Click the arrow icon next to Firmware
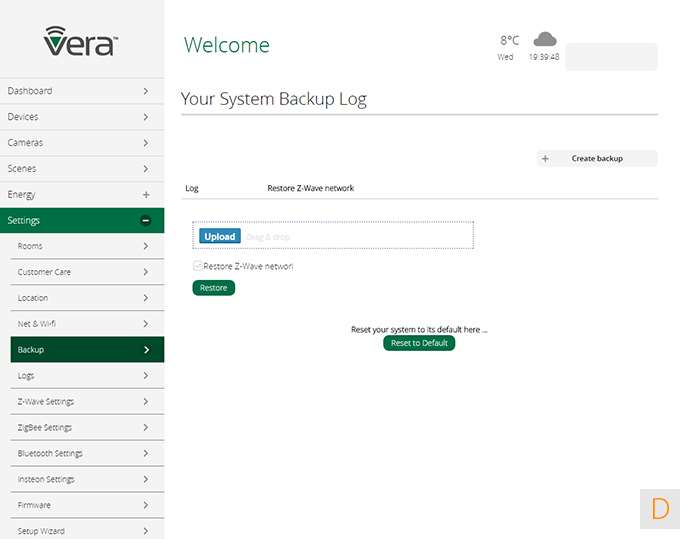Viewport: 690px width, 539px height. point(146,505)
